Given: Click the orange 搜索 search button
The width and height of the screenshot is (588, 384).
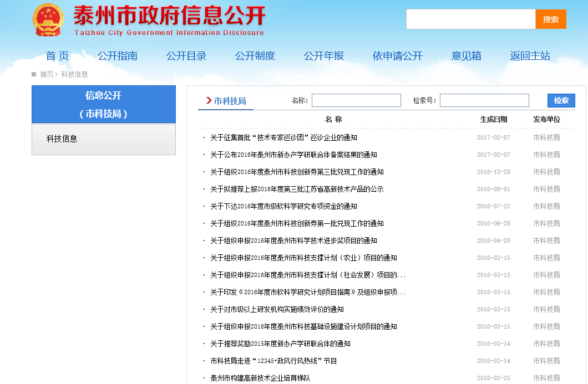Looking at the screenshot, I should pos(550,19).
